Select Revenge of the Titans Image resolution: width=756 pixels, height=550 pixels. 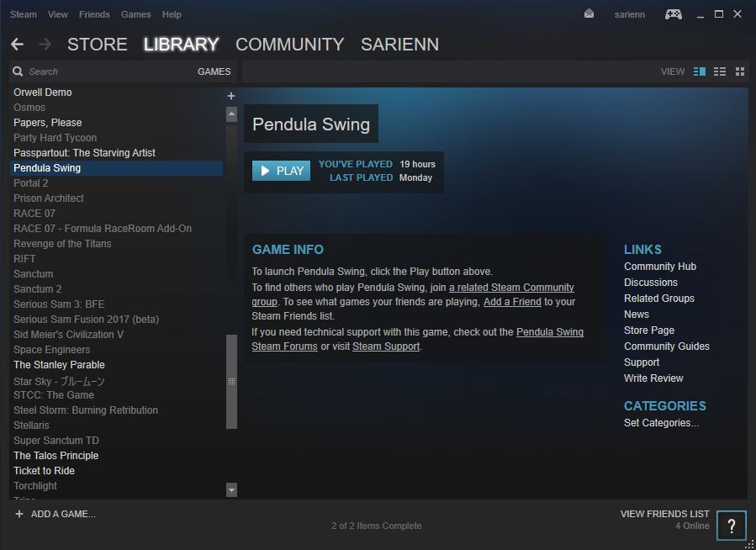click(x=116, y=243)
